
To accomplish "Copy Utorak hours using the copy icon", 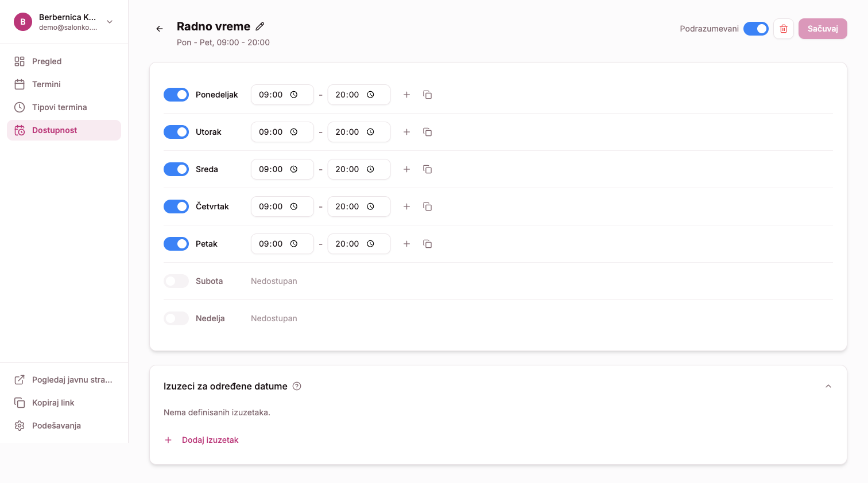I will (x=427, y=132).
